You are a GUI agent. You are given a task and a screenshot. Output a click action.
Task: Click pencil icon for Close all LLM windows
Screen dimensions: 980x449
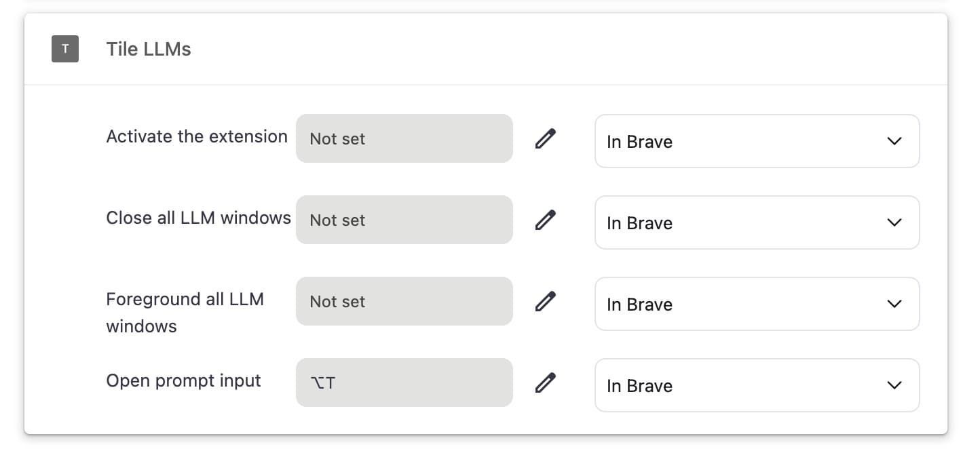point(545,220)
